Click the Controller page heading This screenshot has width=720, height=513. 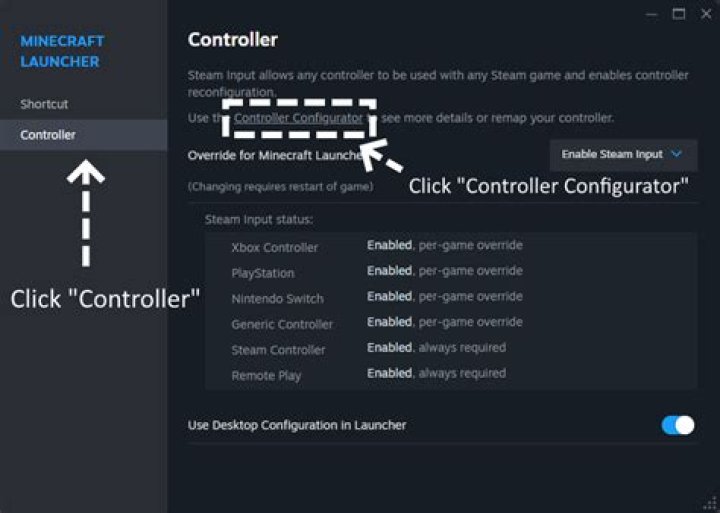point(233,40)
